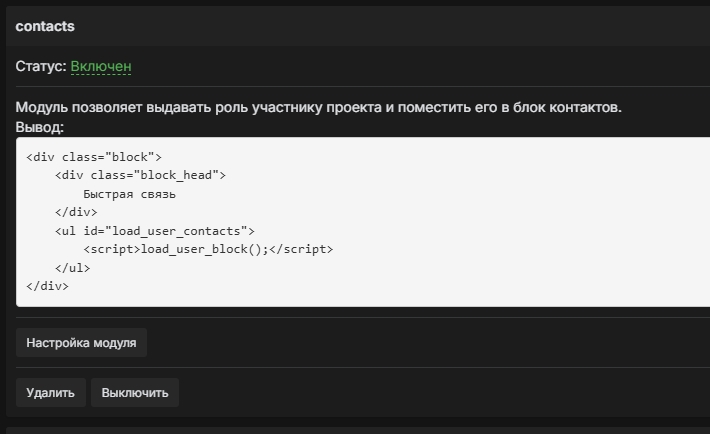Click the "Вывод:" label
This screenshot has width=710, height=434.
(40, 127)
